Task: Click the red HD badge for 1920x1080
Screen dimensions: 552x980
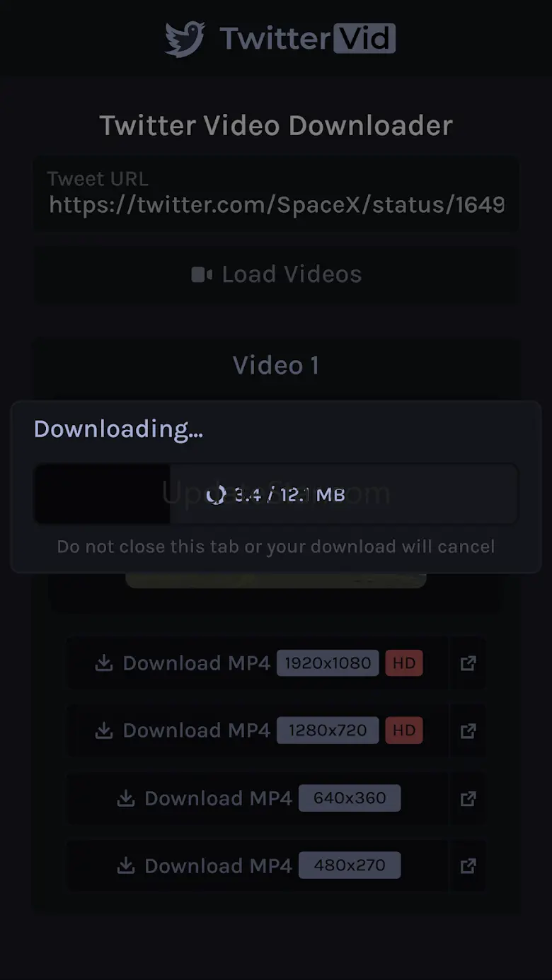Action: pos(404,663)
